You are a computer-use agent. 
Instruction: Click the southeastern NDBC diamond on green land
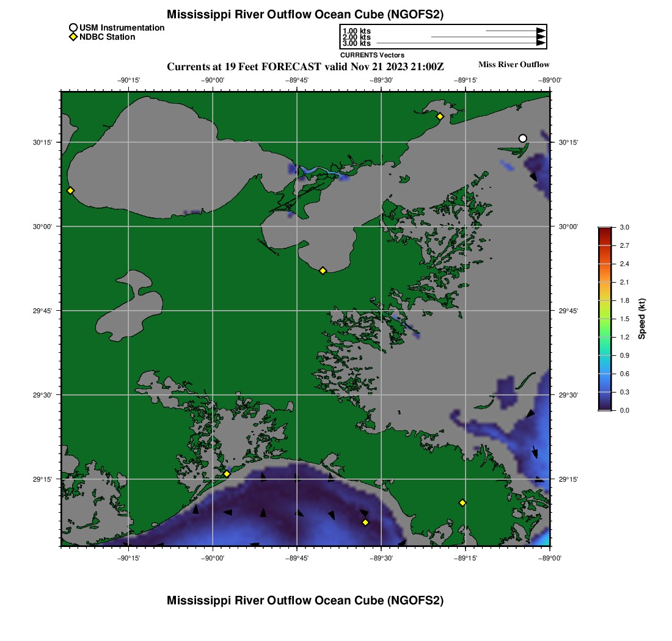[x=462, y=502]
